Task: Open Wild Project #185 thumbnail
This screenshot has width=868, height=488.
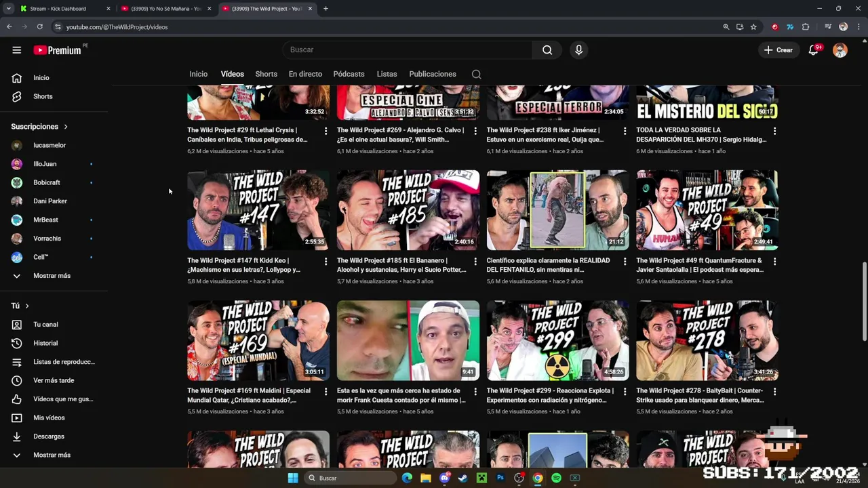Action: click(x=408, y=210)
